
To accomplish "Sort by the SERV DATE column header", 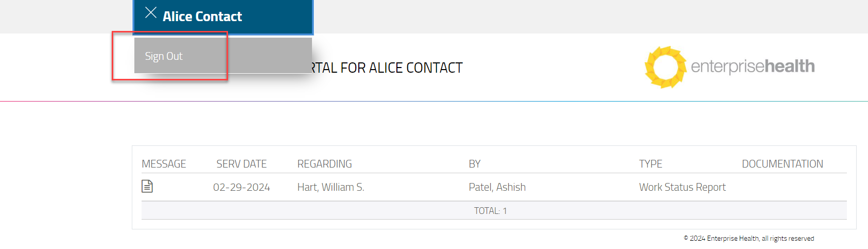I will [x=241, y=164].
